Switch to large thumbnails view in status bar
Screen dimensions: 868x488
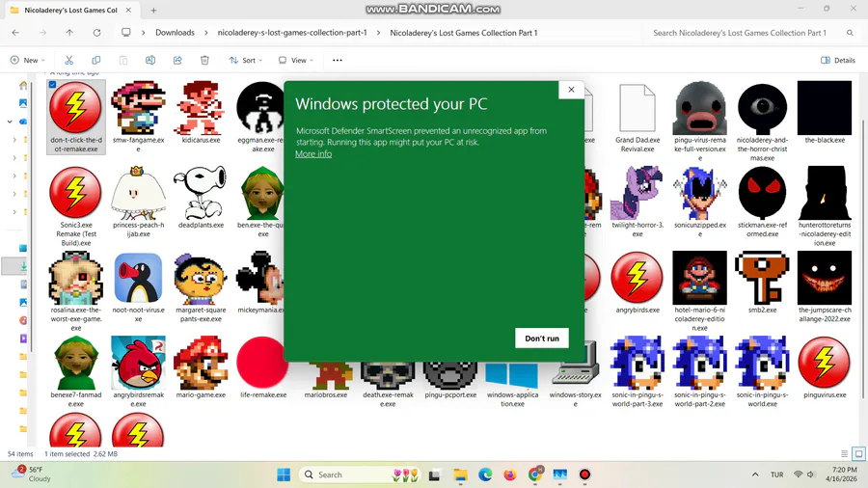(858, 453)
